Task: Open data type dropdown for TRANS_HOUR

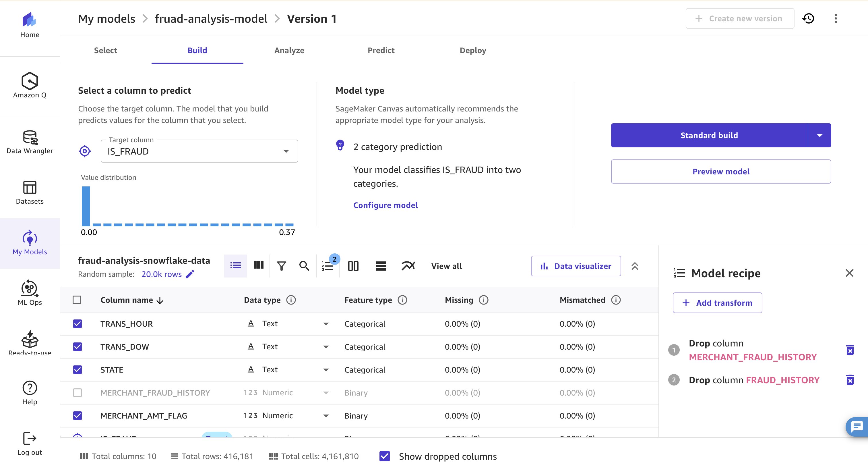Action: point(326,324)
